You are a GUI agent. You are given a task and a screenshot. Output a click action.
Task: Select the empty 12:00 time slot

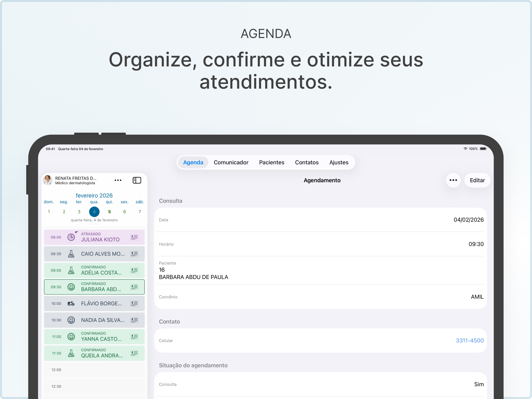(94, 370)
